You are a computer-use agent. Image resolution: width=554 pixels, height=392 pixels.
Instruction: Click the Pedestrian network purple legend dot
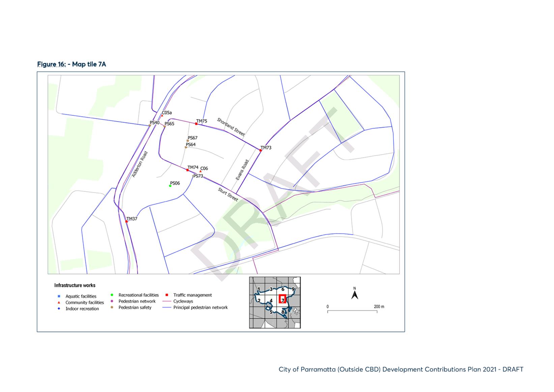tap(112, 301)
